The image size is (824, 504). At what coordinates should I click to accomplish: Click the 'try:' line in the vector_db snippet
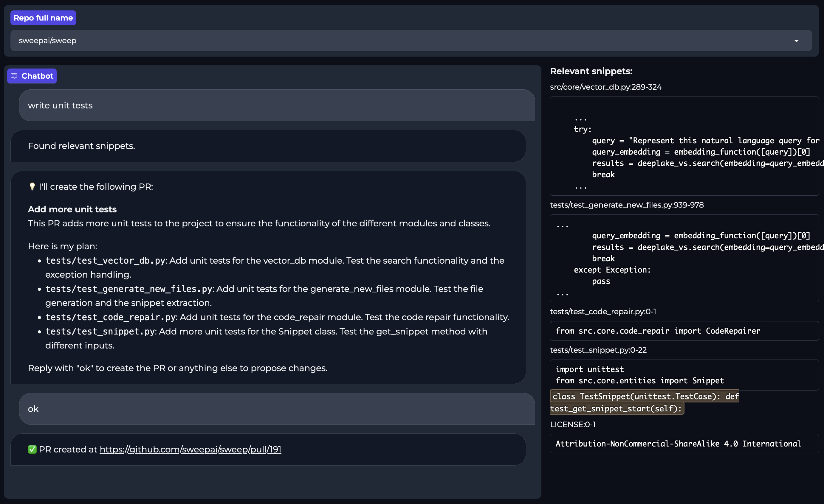click(x=583, y=129)
